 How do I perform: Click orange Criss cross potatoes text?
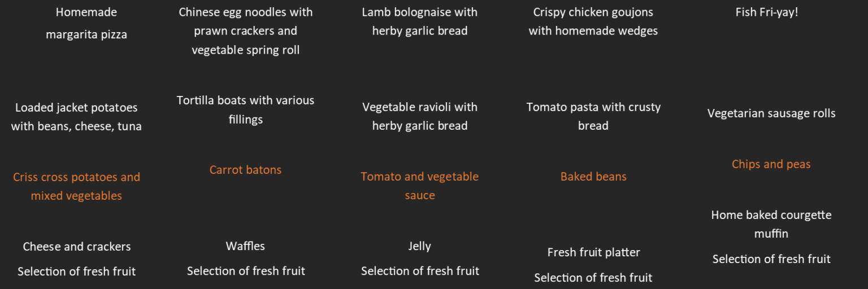(76, 186)
